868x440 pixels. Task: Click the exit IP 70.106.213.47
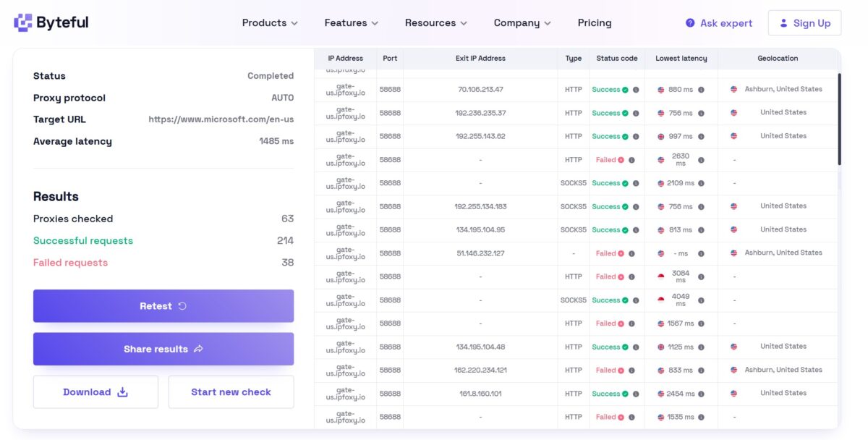(481, 90)
